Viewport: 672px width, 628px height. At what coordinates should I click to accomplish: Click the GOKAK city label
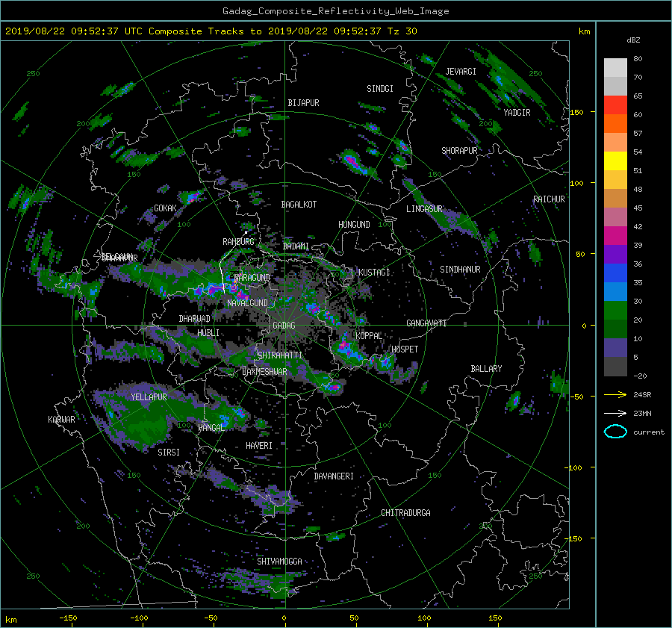click(x=165, y=208)
